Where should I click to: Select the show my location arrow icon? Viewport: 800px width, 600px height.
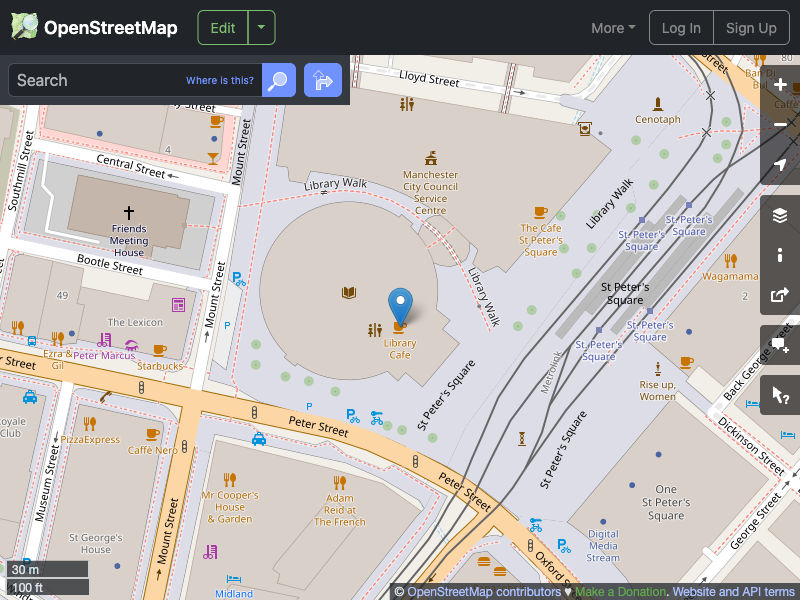pos(780,164)
